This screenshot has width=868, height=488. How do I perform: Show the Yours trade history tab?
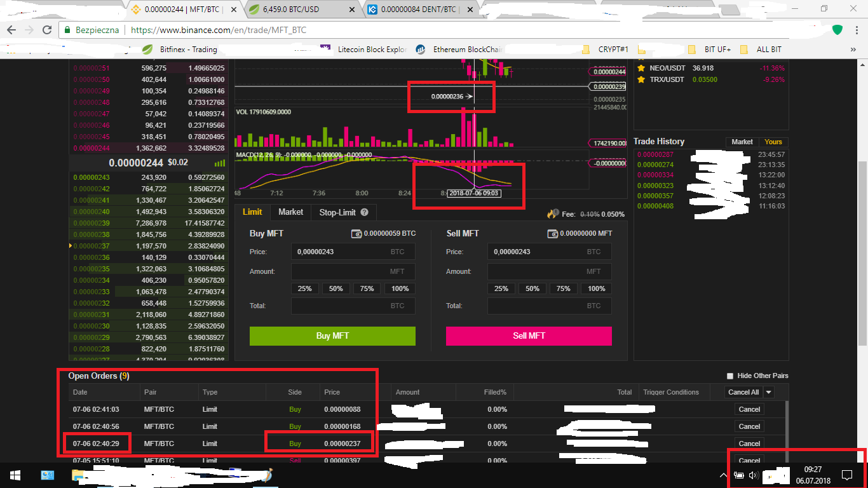pyautogui.click(x=773, y=142)
